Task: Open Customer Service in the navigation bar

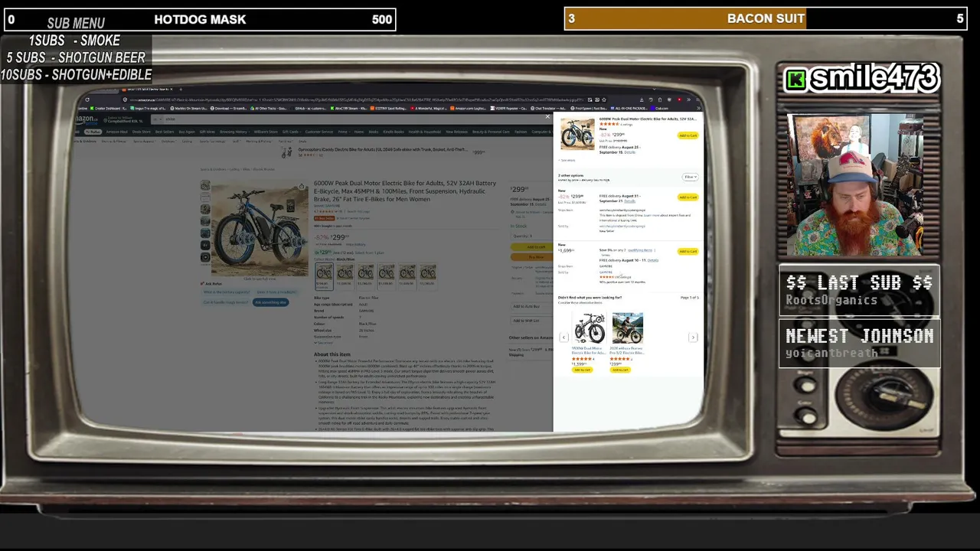Action: pyautogui.click(x=319, y=132)
